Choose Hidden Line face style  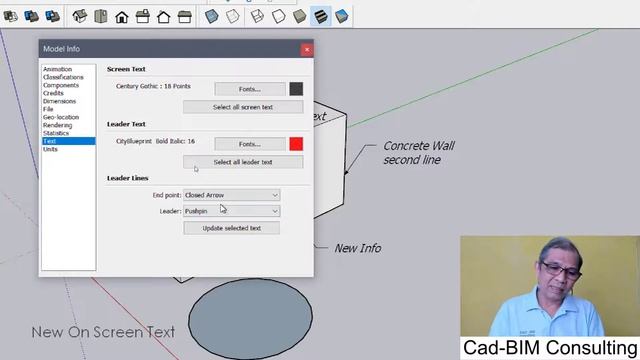[278, 16]
